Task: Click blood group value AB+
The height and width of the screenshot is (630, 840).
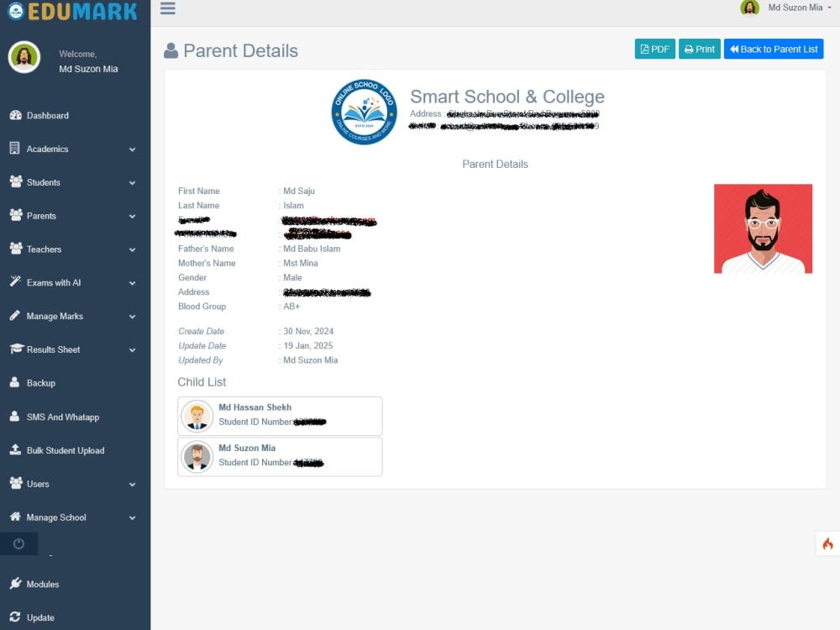Action: pos(291,307)
